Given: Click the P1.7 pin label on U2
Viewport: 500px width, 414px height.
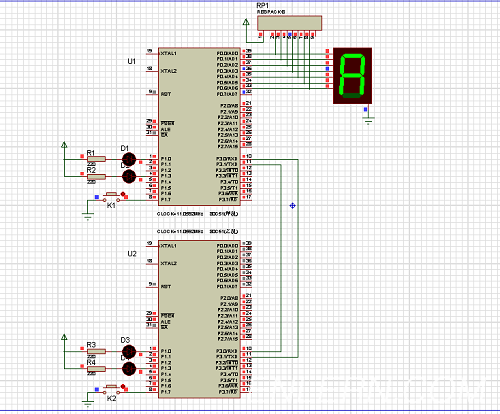Looking at the screenshot, I should [x=166, y=392].
